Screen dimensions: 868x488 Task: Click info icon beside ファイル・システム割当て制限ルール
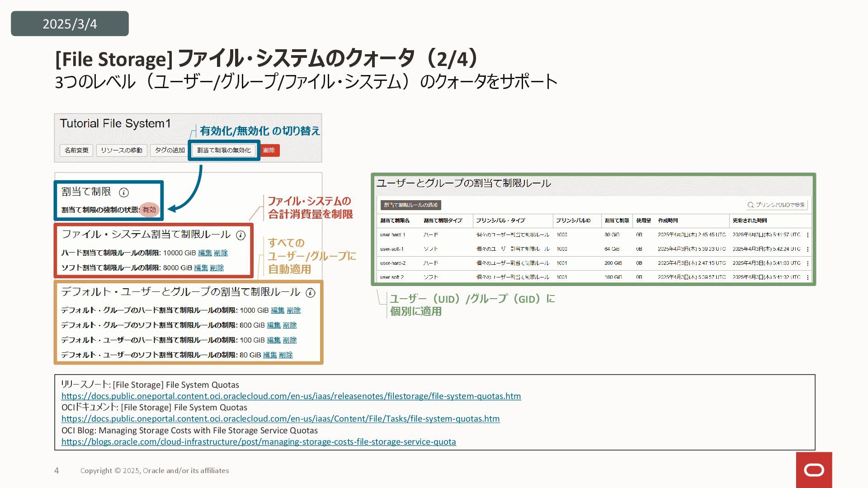241,235
